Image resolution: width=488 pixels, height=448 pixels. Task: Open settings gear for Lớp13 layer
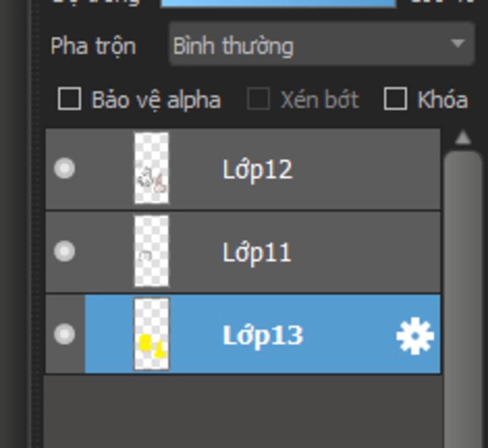415,336
